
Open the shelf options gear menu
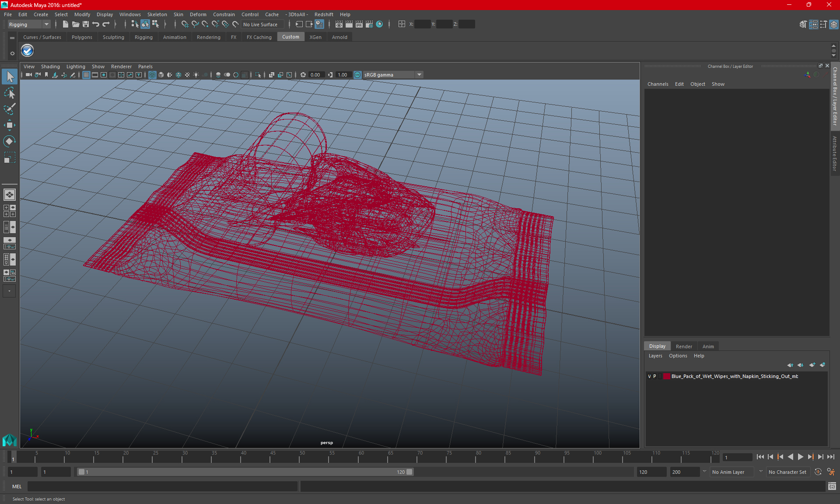[12, 53]
